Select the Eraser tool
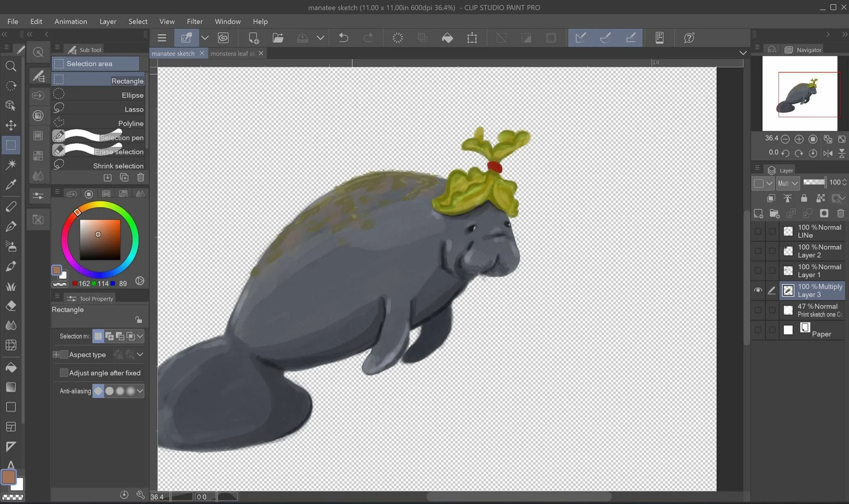849x504 pixels. (x=11, y=306)
